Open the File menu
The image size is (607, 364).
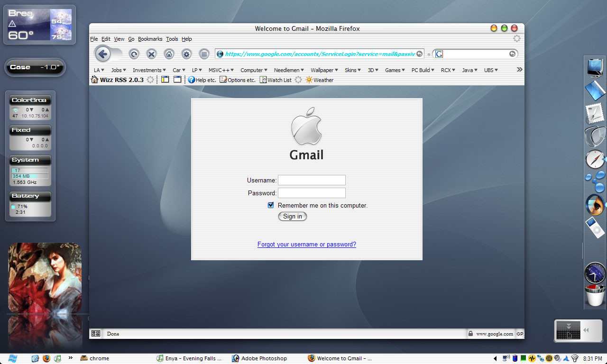94,39
